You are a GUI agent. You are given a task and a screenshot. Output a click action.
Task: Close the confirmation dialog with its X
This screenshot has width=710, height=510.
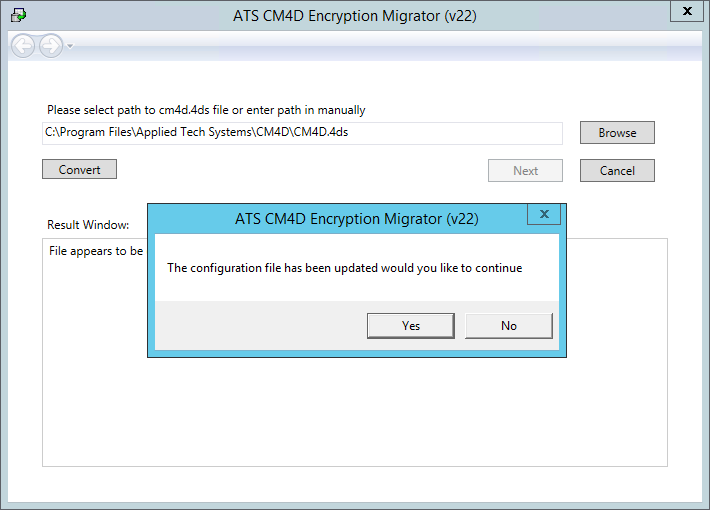pos(544,214)
